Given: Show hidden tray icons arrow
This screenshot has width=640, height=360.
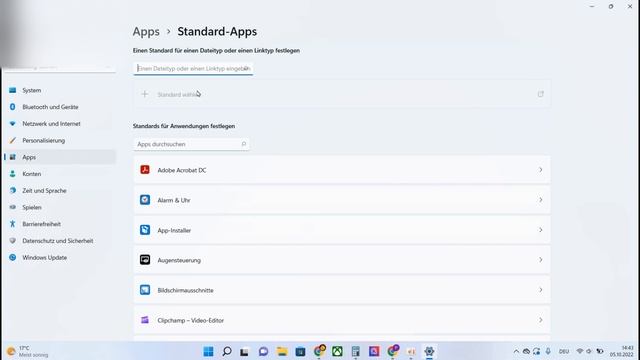Looking at the screenshot, I should tap(516, 351).
